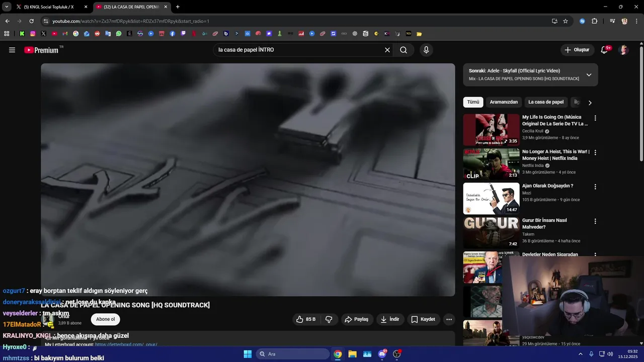Open File Explorer from the taskbar
This screenshot has width=644, height=362.
(352, 354)
